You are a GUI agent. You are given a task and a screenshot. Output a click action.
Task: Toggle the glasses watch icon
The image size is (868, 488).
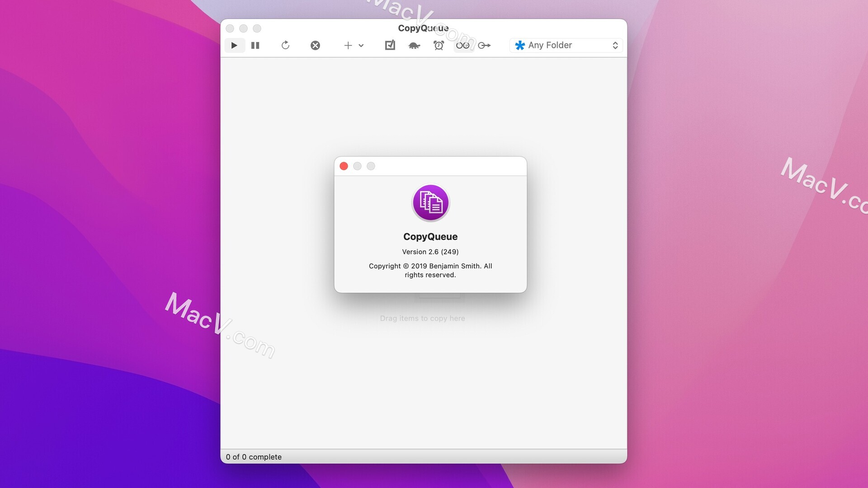coord(463,45)
